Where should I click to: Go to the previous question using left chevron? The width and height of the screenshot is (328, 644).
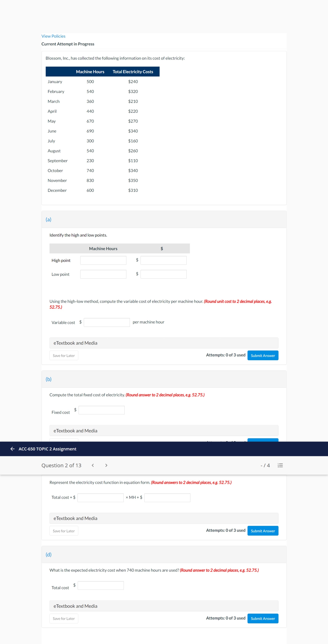[x=93, y=465]
